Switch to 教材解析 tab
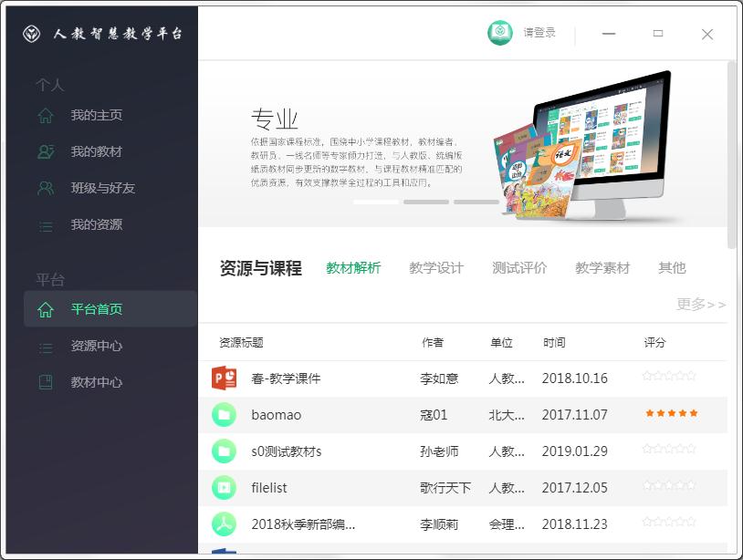The image size is (743, 560). point(353,268)
